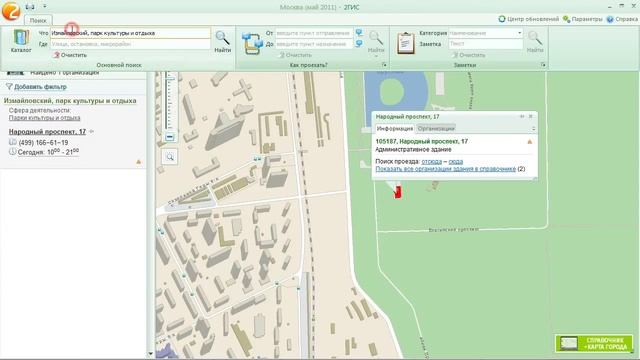Click Найти in Как проехать group
Viewport: 640px width, 360px height.
[376, 41]
